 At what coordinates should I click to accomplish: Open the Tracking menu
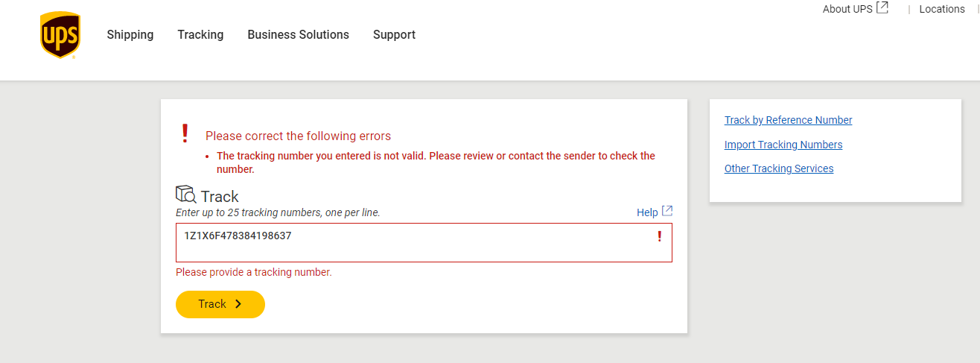200,35
